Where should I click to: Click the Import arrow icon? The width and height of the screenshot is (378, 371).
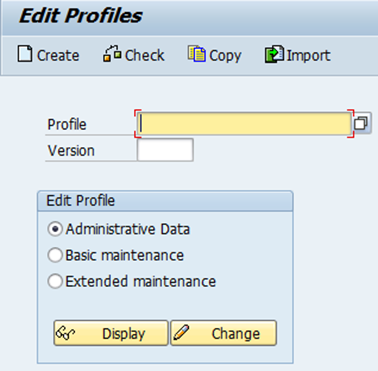(274, 54)
